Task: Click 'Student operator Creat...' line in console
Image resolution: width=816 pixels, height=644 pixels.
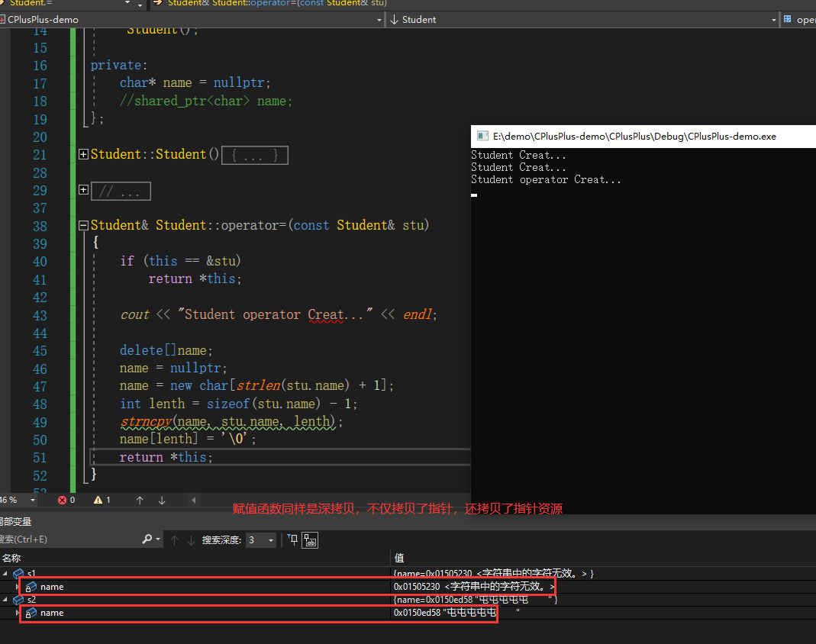Action: tap(546, 179)
